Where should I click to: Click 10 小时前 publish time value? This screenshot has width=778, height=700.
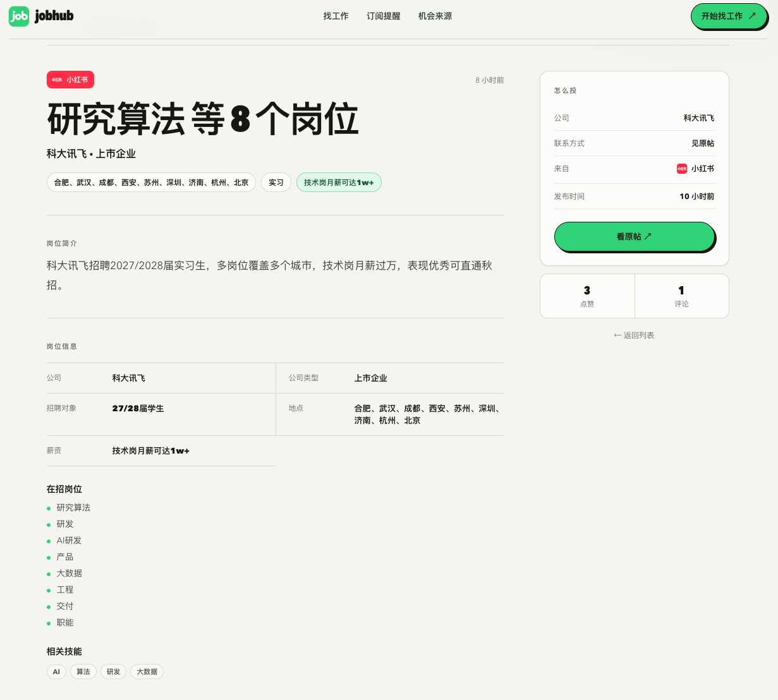tap(697, 196)
